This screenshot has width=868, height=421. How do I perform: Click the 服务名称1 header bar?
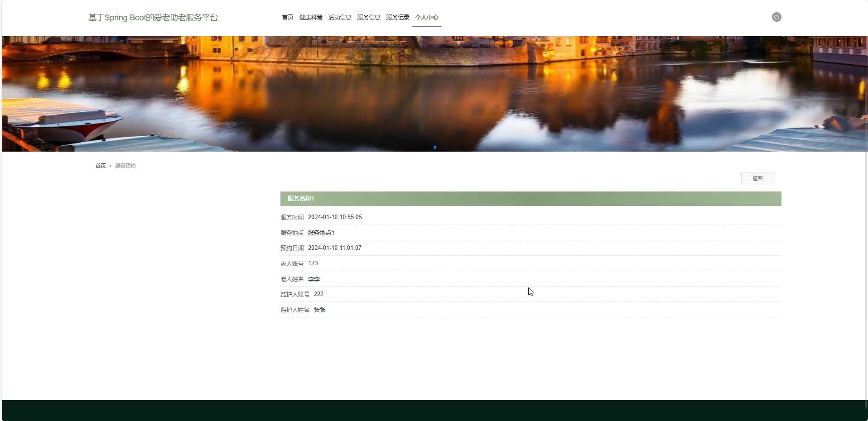(530, 199)
